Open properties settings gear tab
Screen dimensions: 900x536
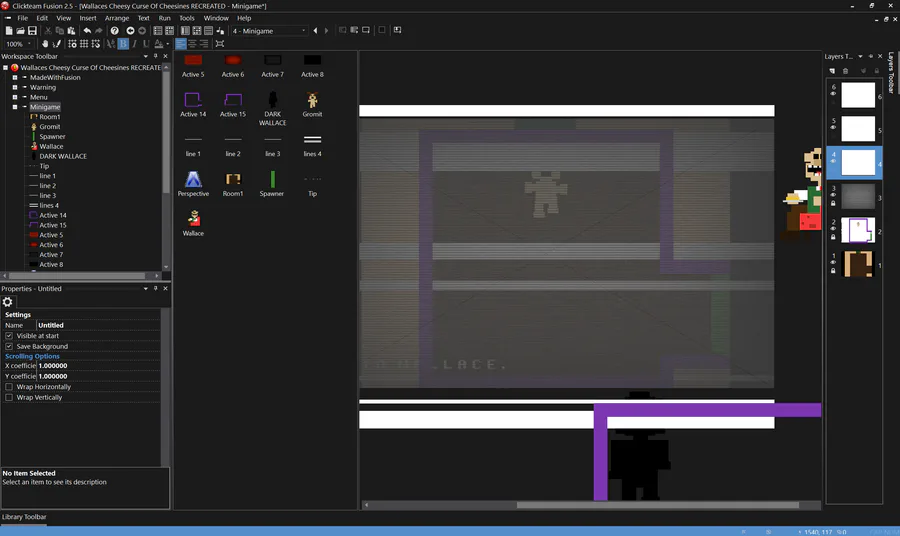tap(7, 302)
